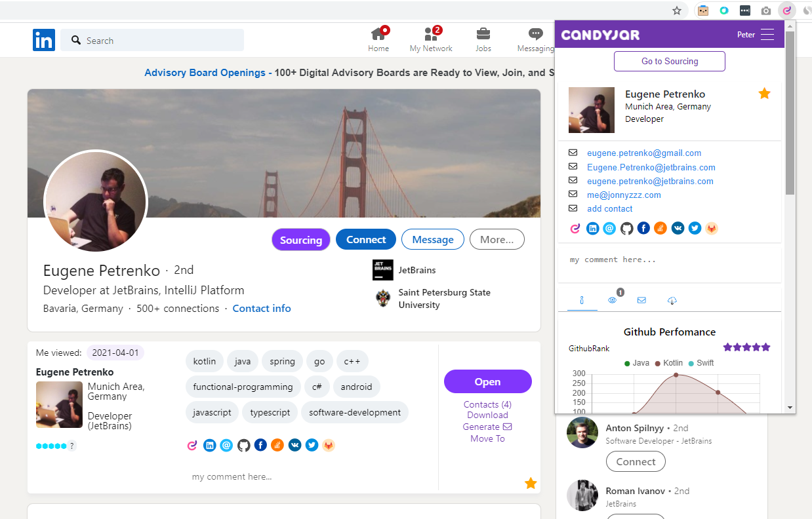Bookmark this page with the star icon
Image resolution: width=812 pixels, height=519 pixels.
click(x=677, y=10)
